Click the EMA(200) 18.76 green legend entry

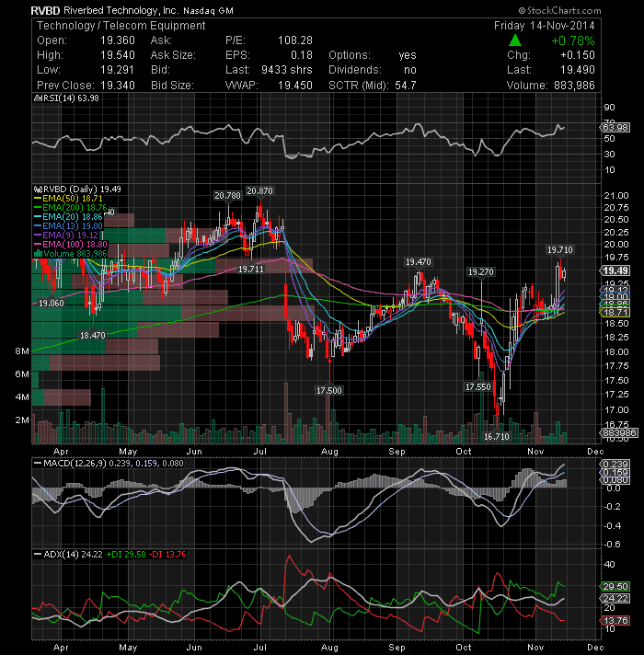[70, 208]
